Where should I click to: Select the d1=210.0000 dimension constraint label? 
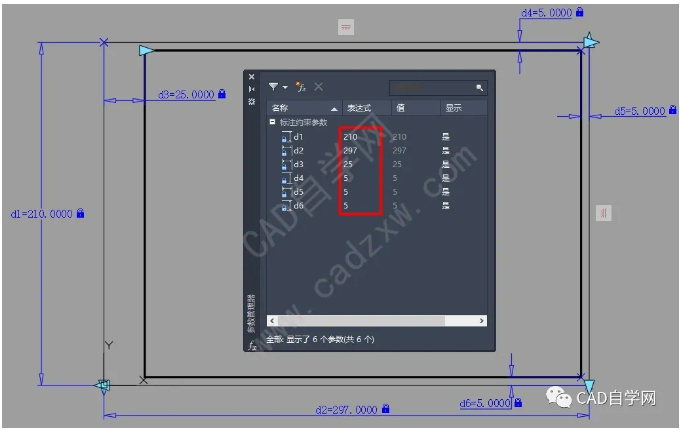(x=42, y=214)
